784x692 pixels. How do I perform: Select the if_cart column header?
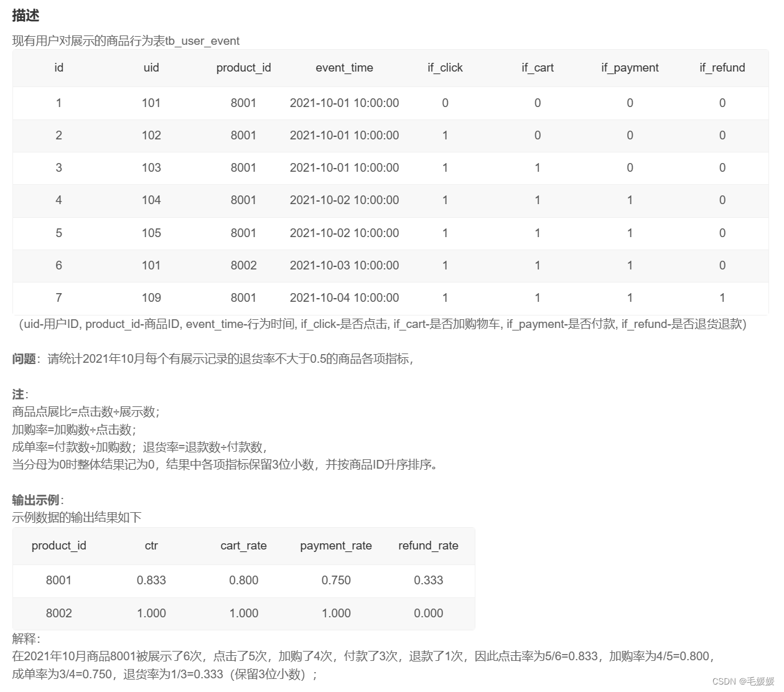tap(537, 68)
